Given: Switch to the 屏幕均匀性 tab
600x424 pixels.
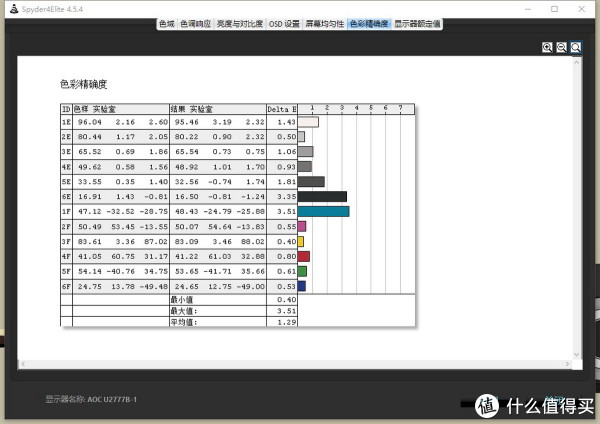Looking at the screenshot, I should (324, 24).
